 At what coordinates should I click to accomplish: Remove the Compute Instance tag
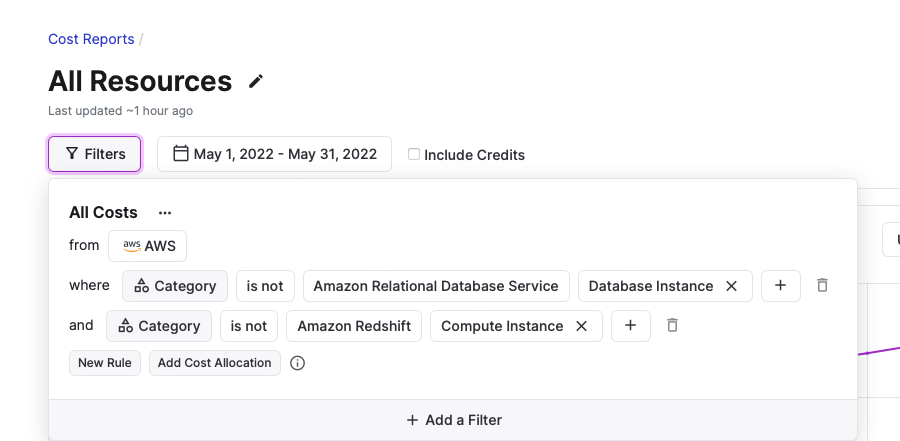point(581,326)
